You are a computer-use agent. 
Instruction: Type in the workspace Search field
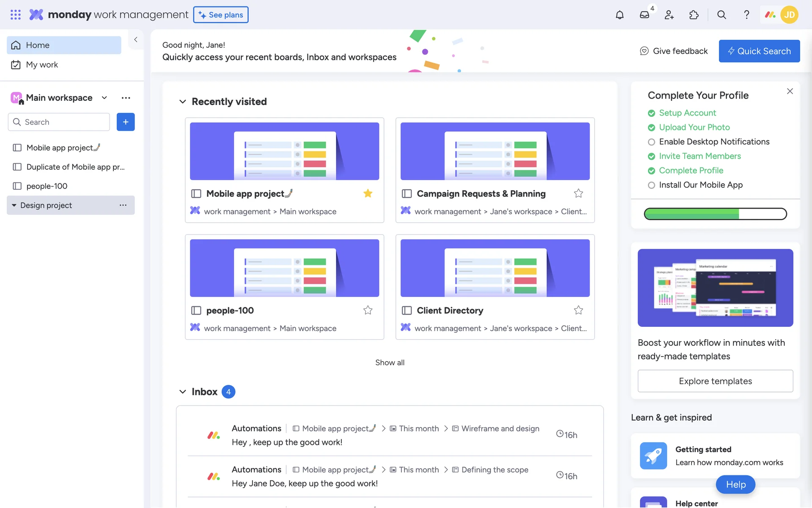63,122
